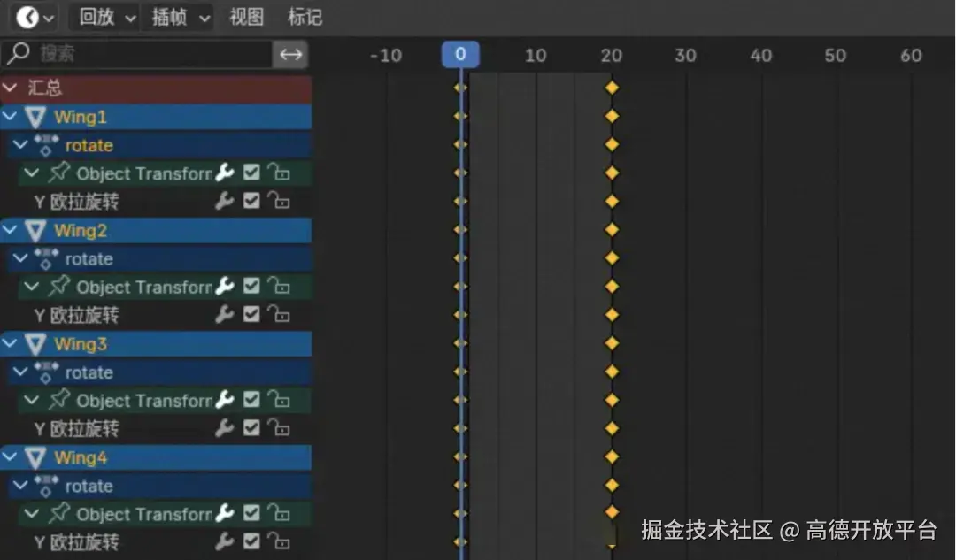The width and height of the screenshot is (956, 560).
Task: Click Wing4 object mesh icon
Action: tap(35, 457)
